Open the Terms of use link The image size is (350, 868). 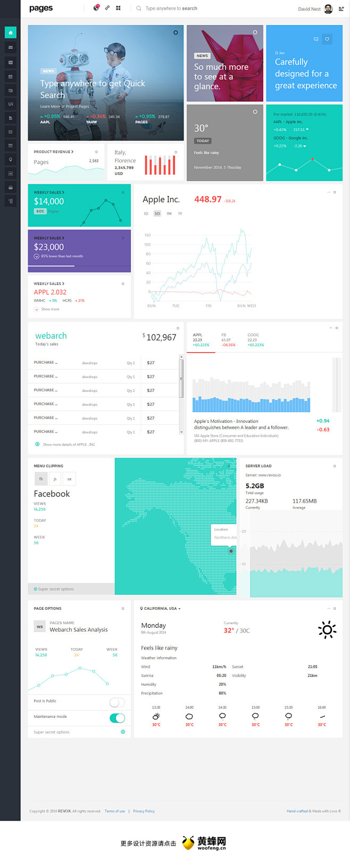point(115,811)
